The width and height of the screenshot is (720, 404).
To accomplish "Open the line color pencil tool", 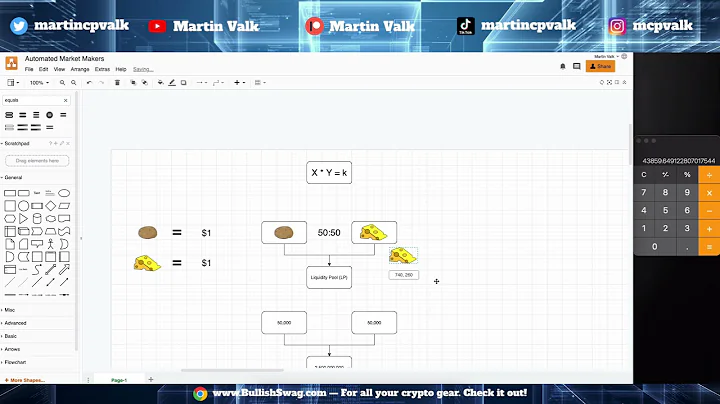I will 172,83.
